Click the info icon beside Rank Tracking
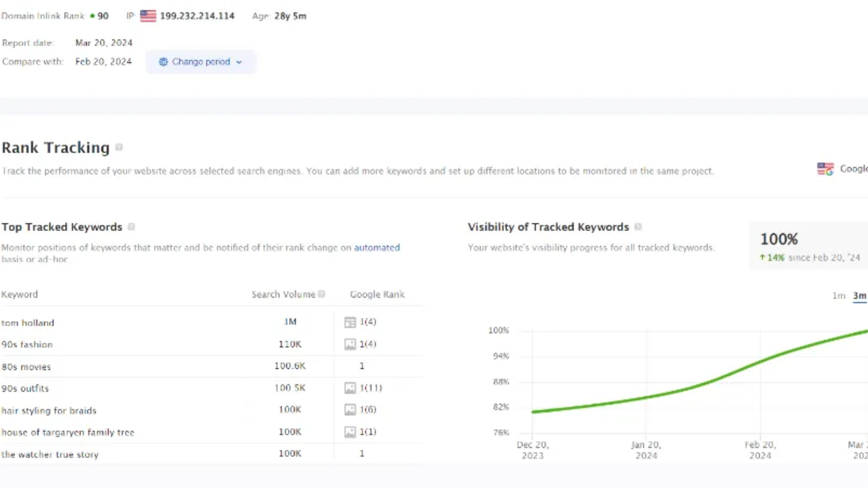Screen dimensions: 868x488 (x=119, y=148)
